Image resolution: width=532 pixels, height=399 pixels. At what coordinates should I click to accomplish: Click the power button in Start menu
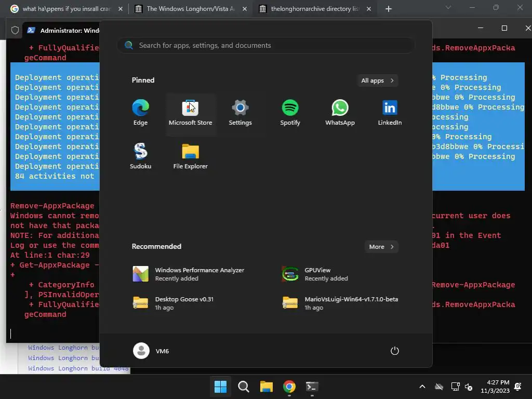click(x=395, y=351)
